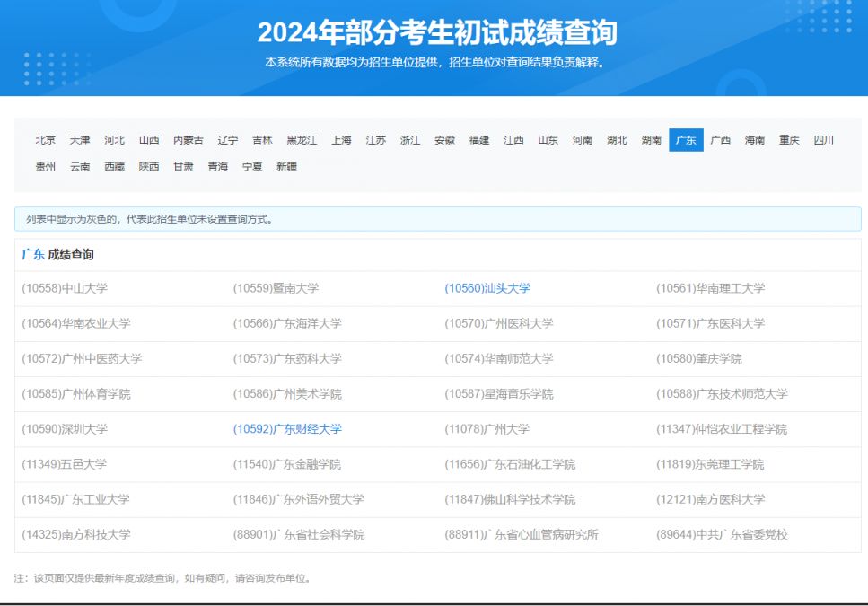Screen dimensions: 868x606
Task: Click the 2024年部分考生初试成绩查询 page title
Action: (x=437, y=33)
